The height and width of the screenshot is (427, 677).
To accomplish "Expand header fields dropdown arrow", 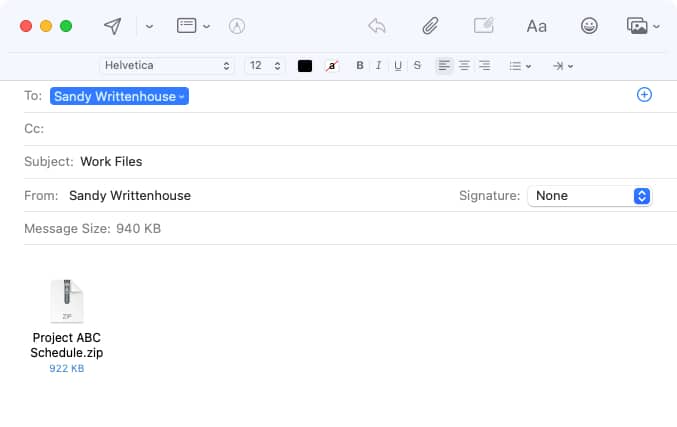I will coord(206,27).
